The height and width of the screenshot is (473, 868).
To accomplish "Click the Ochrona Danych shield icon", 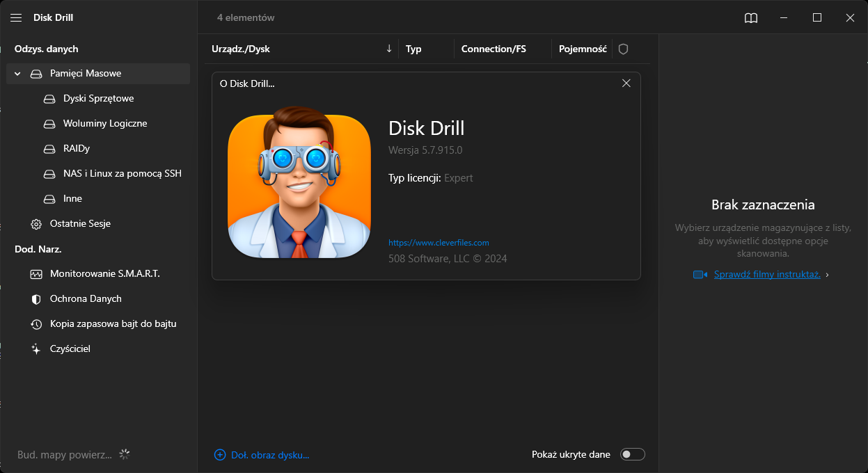I will 36,299.
